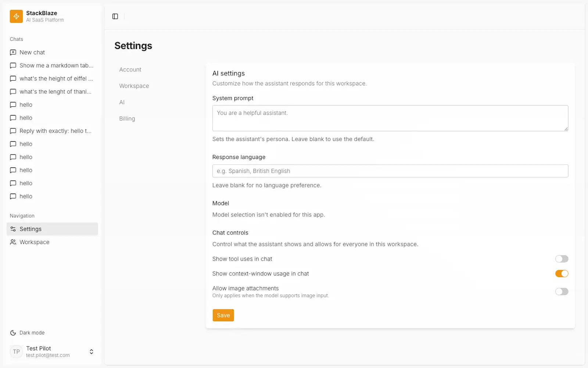Open the Account settings tab
The image size is (588, 368).
(x=130, y=70)
